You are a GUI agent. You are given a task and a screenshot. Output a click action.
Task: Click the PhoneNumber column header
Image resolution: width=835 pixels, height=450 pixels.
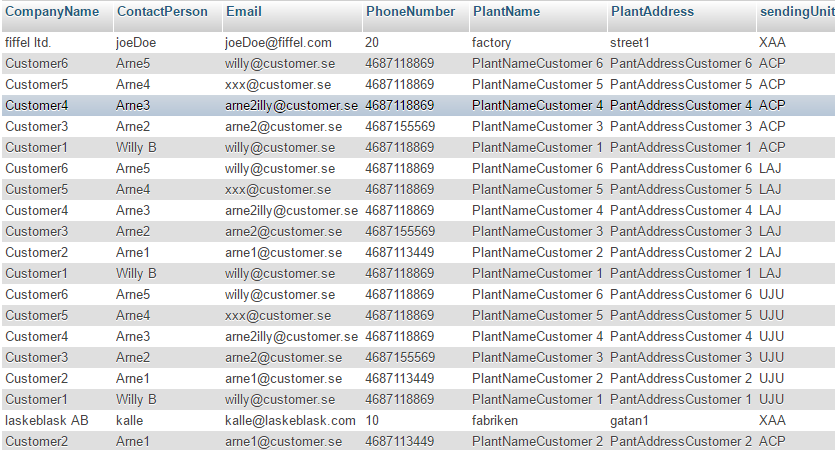pos(411,12)
